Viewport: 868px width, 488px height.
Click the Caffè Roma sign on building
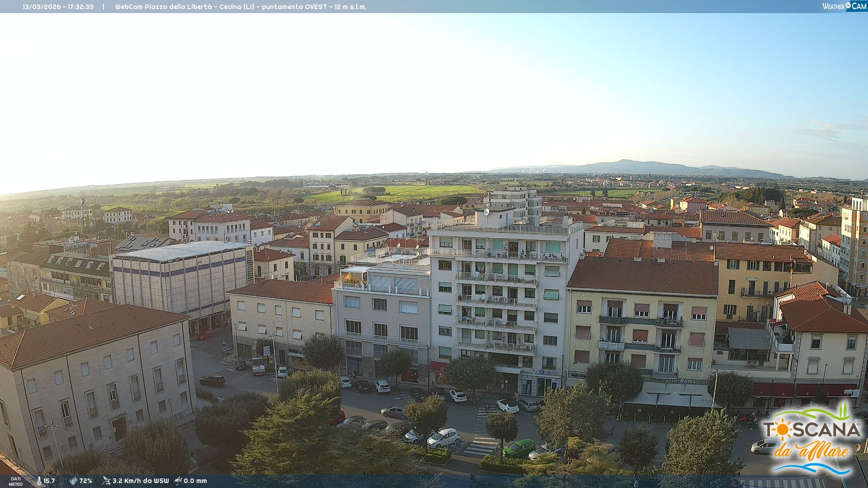click(x=679, y=381)
